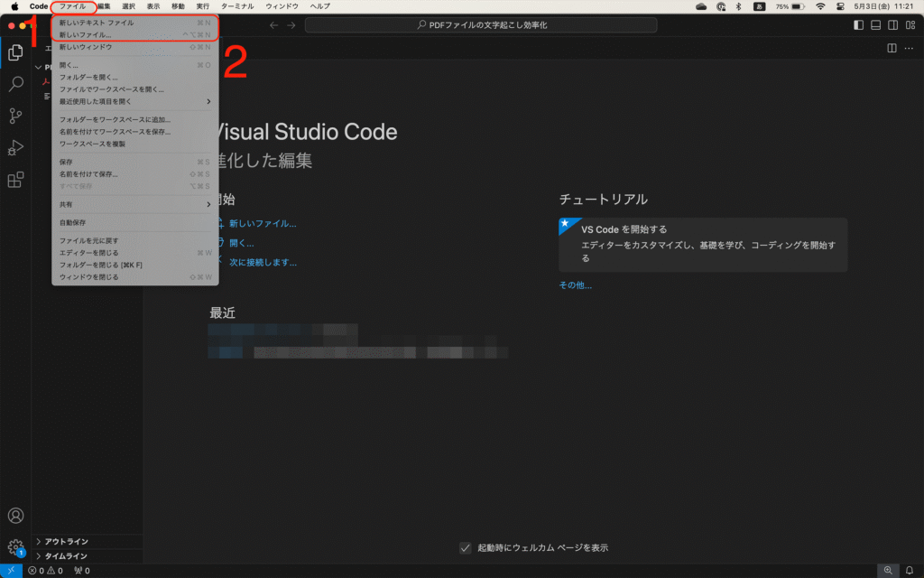Open the Extensions view icon
Screen dimensions: 924x578
tap(16, 180)
